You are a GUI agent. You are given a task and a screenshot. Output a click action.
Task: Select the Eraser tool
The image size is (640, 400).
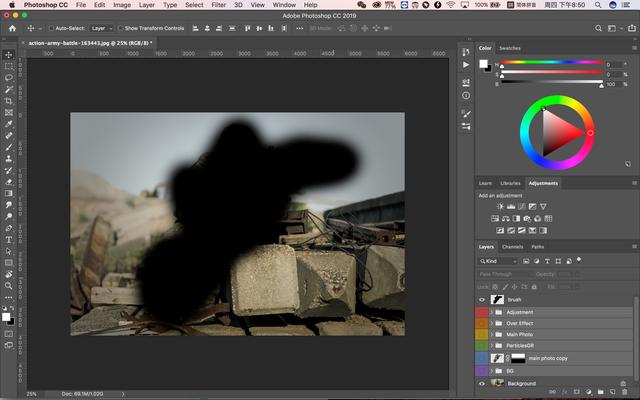9,182
